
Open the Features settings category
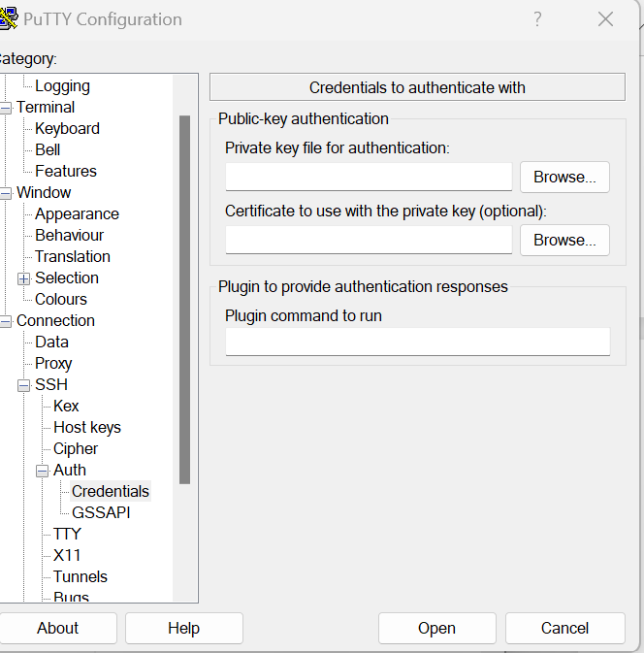(66, 171)
